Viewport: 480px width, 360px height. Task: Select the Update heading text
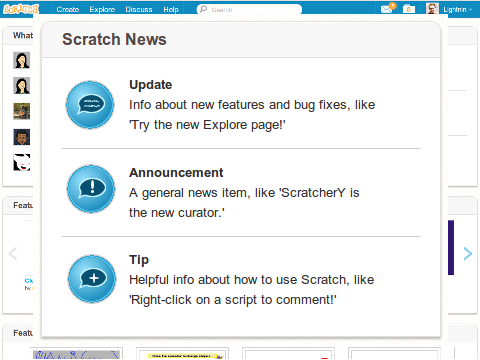click(x=150, y=85)
